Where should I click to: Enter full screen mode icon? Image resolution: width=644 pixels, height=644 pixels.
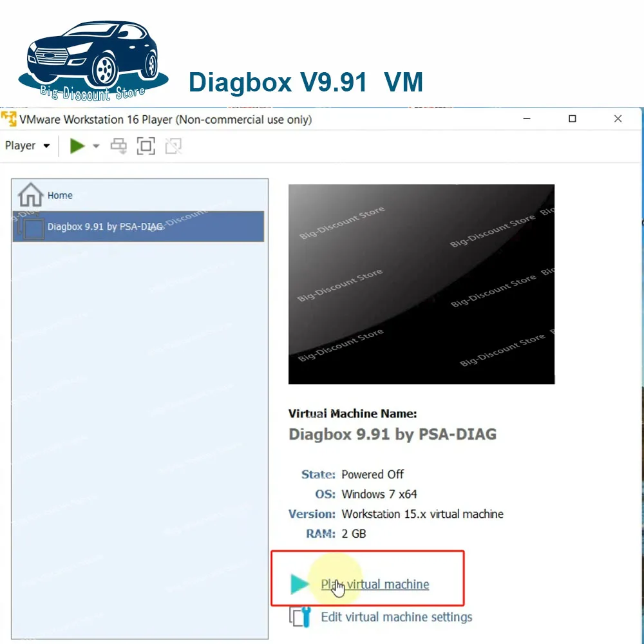pos(146,146)
